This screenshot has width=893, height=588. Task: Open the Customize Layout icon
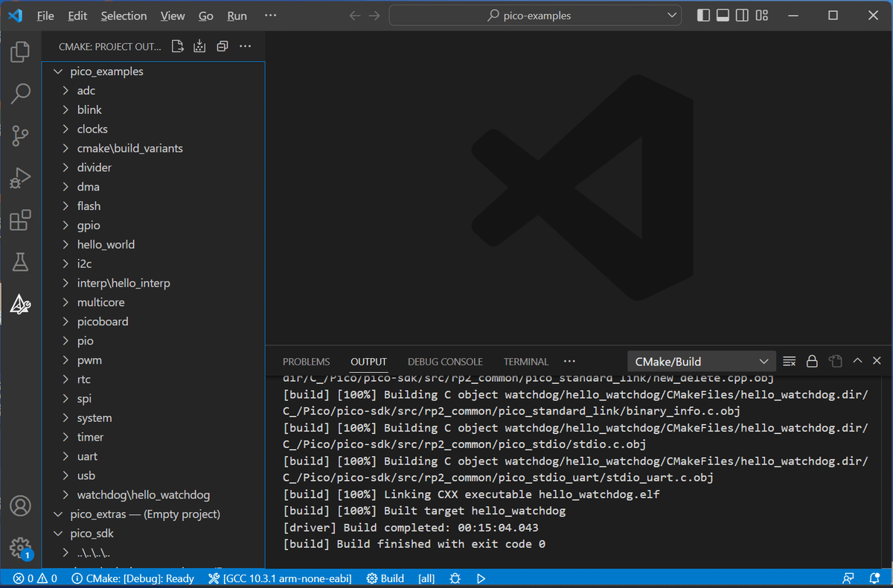[761, 16]
